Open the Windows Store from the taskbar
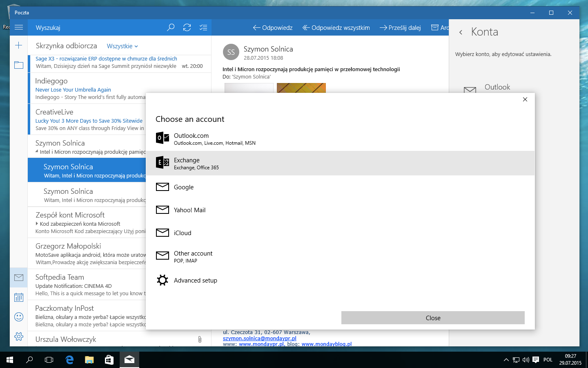 (x=109, y=360)
